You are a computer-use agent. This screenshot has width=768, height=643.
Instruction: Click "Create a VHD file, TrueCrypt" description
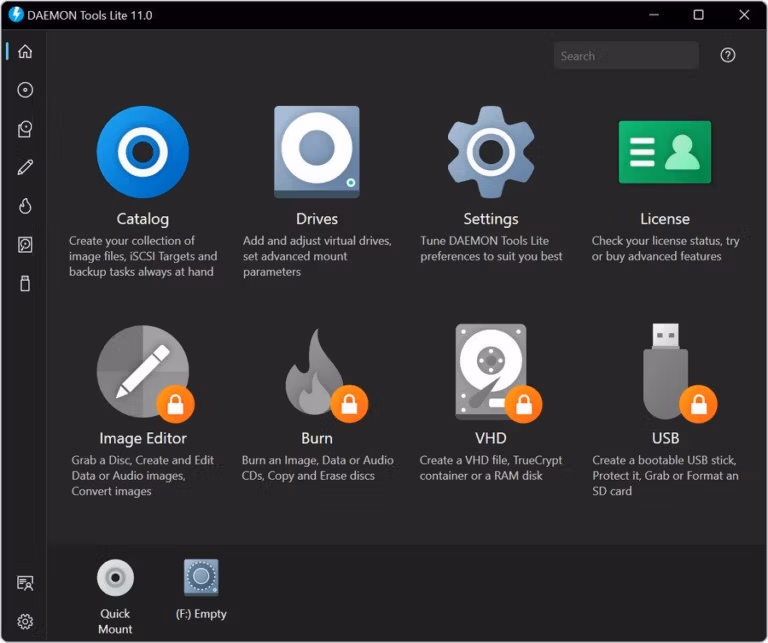point(491,468)
